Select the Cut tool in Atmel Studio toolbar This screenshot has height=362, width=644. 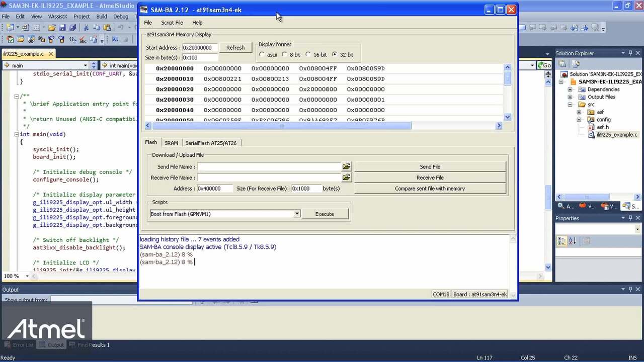(86, 27)
